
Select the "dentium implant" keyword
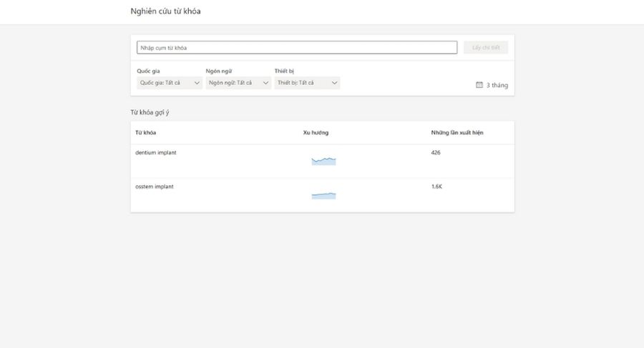tap(155, 152)
